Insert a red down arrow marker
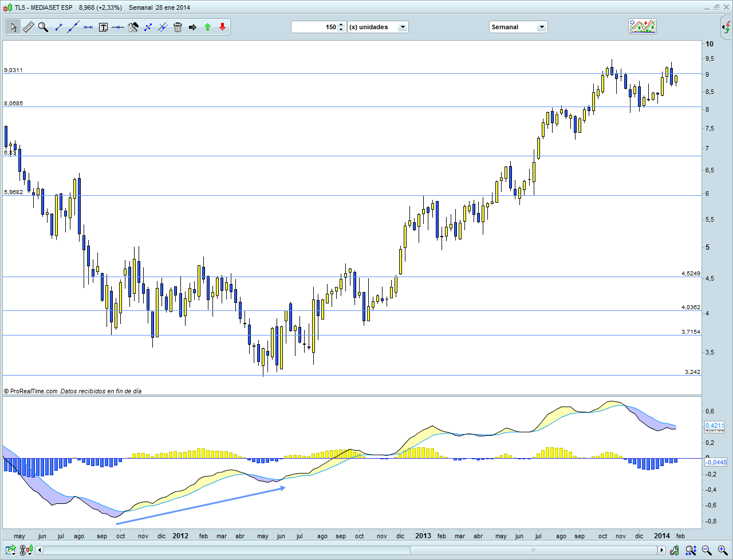This screenshot has width=733, height=560. click(222, 27)
